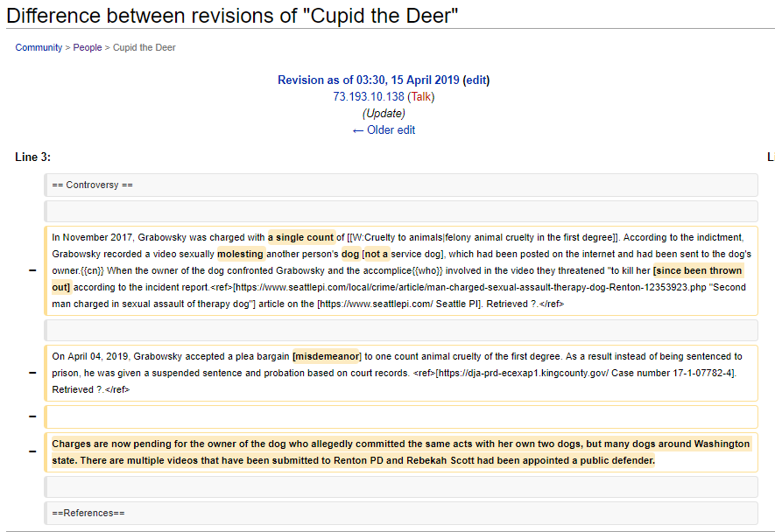Click the 'Line 3:' label
Image resolution: width=775 pixels, height=532 pixels.
(x=32, y=157)
